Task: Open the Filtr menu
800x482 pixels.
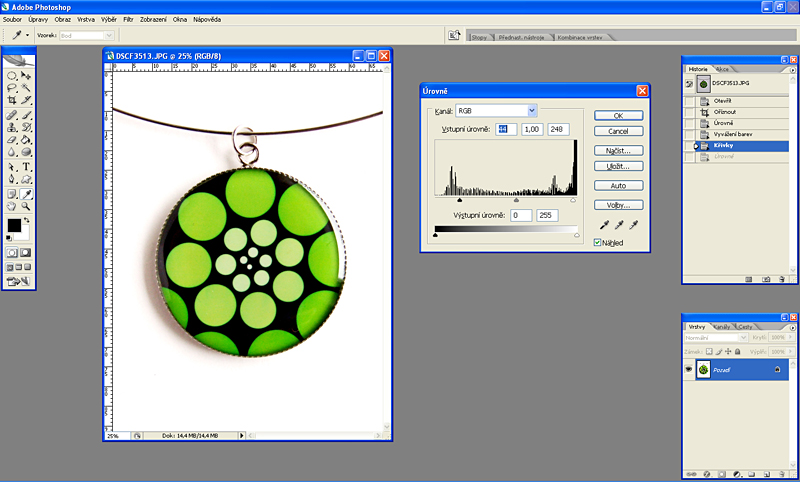Action: (x=128, y=19)
